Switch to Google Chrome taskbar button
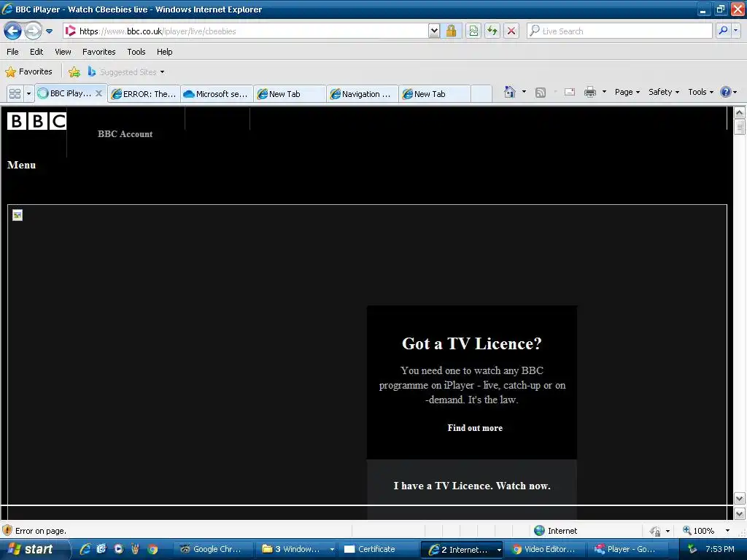 coord(211,549)
